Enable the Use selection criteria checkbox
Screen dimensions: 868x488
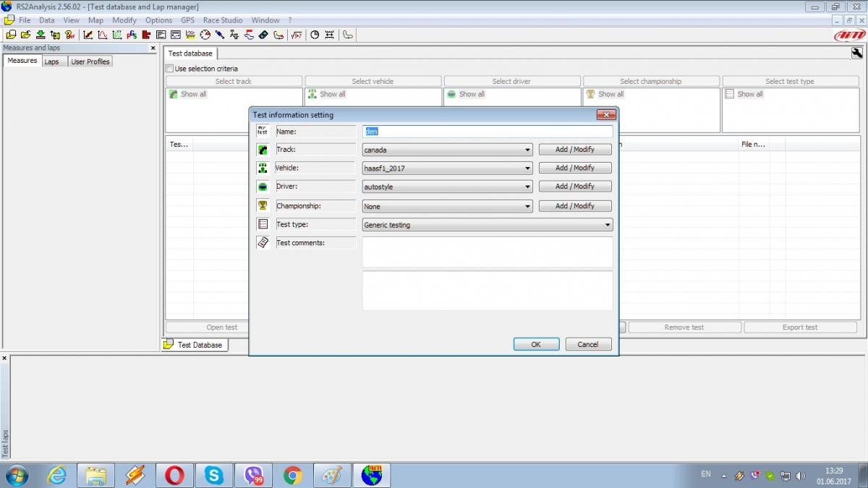pyautogui.click(x=170, y=69)
